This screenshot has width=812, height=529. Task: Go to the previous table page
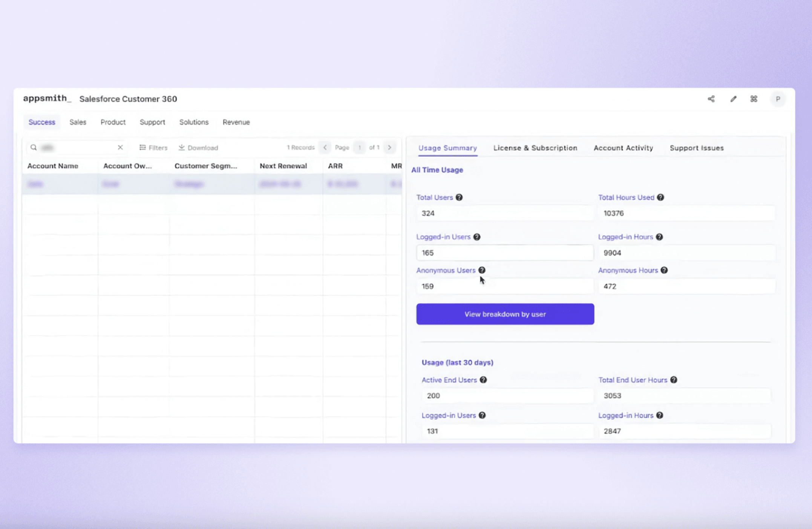pyautogui.click(x=325, y=147)
